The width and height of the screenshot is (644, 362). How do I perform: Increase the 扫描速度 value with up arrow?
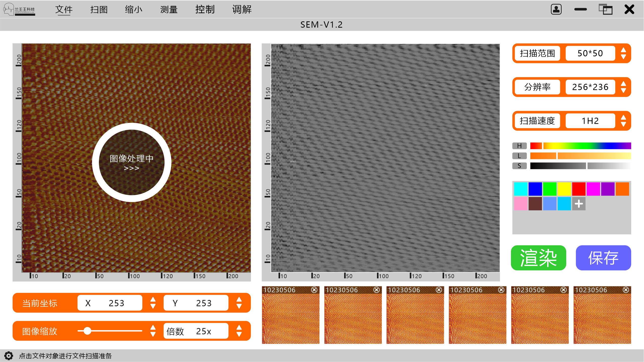(623, 117)
